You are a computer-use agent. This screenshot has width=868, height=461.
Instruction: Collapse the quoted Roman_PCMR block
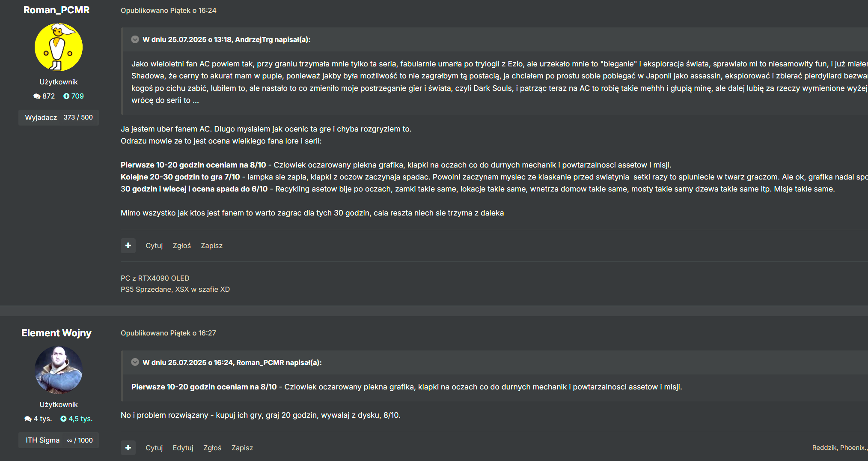135,362
